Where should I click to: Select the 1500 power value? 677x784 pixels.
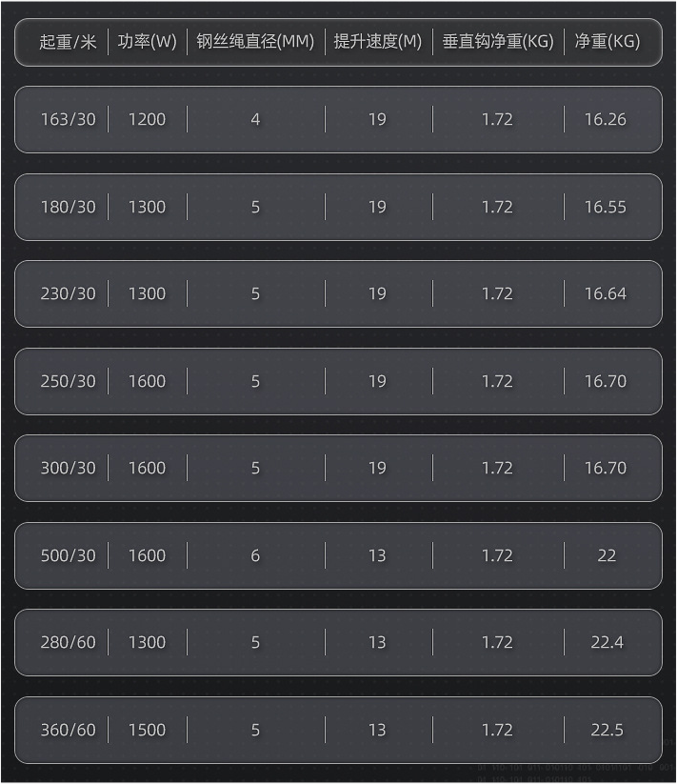coord(147,730)
